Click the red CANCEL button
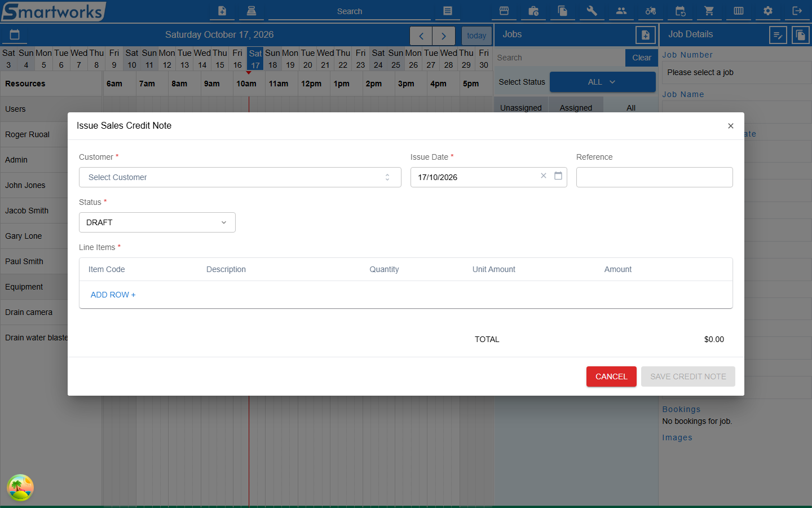This screenshot has height=508, width=812. tap(611, 376)
